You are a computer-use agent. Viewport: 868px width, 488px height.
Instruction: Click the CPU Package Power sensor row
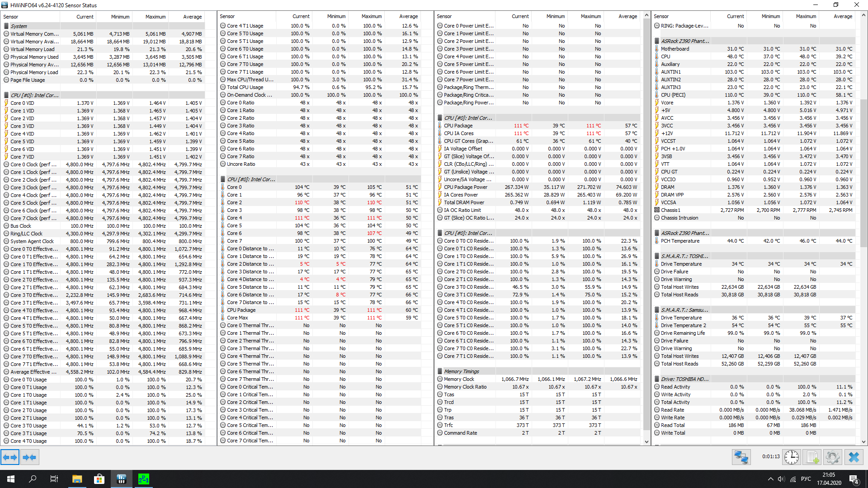(465, 187)
